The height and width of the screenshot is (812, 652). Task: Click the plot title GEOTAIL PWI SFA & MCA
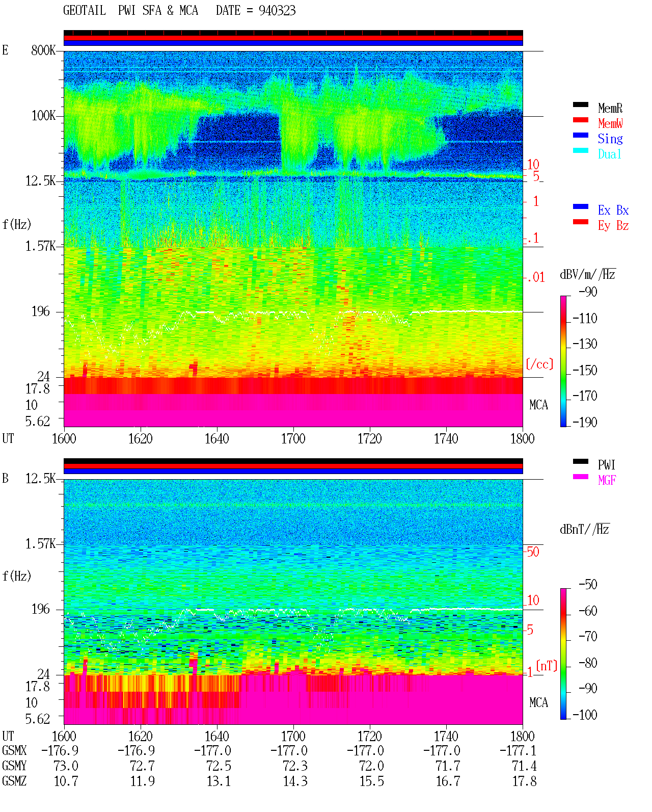click(x=130, y=10)
